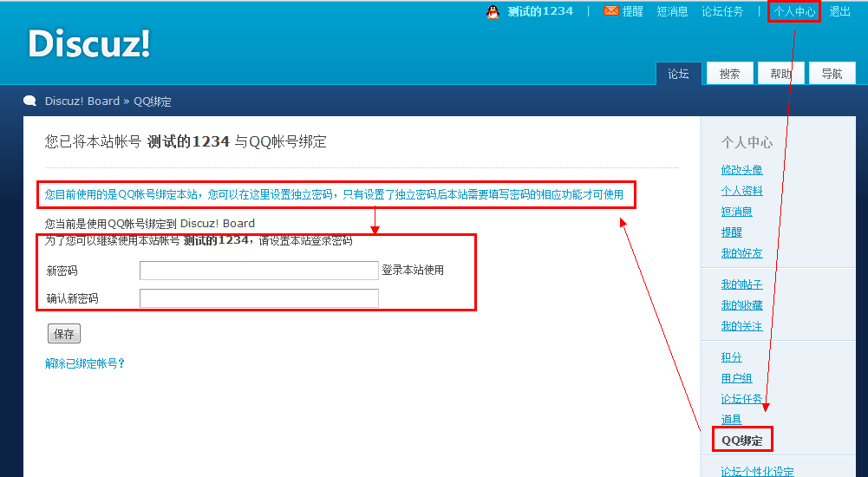Open 道具 in the sidebar

pos(731,420)
